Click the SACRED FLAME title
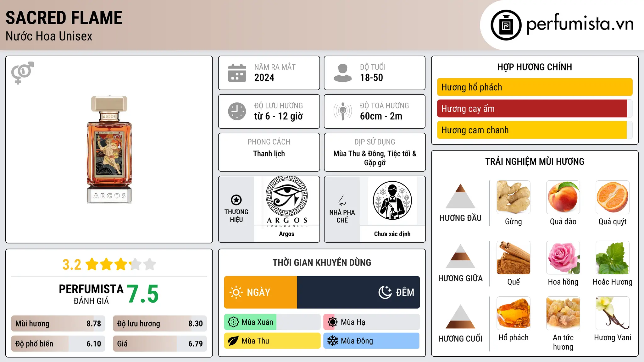 64,18
